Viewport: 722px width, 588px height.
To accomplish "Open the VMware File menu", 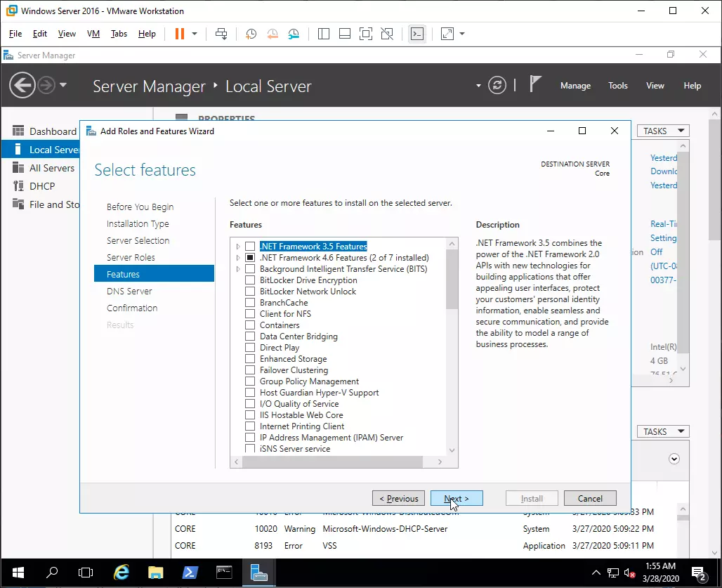I will [x=15, y=34].
